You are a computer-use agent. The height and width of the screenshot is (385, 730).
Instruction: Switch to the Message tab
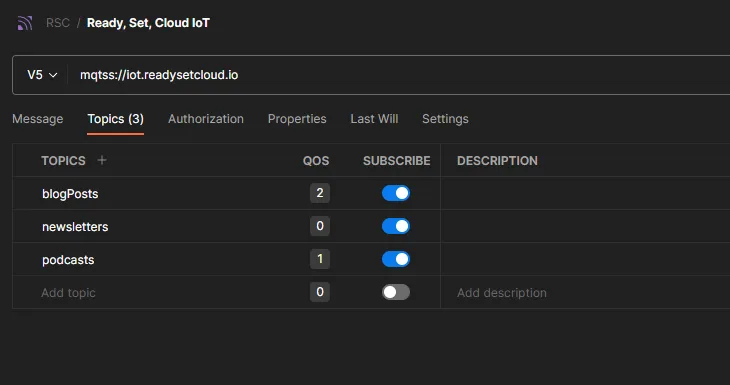coord(38,119)
